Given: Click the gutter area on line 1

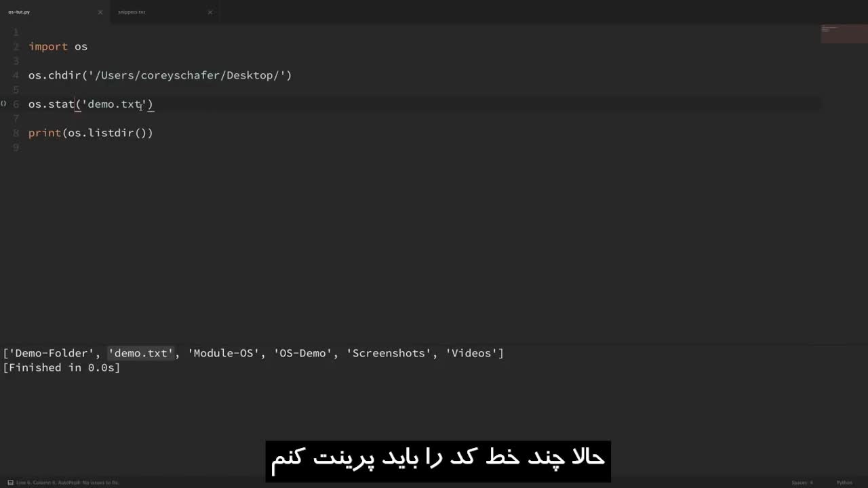Looking at the screenshot, I should pyautogui.click(x=15, y=32).
